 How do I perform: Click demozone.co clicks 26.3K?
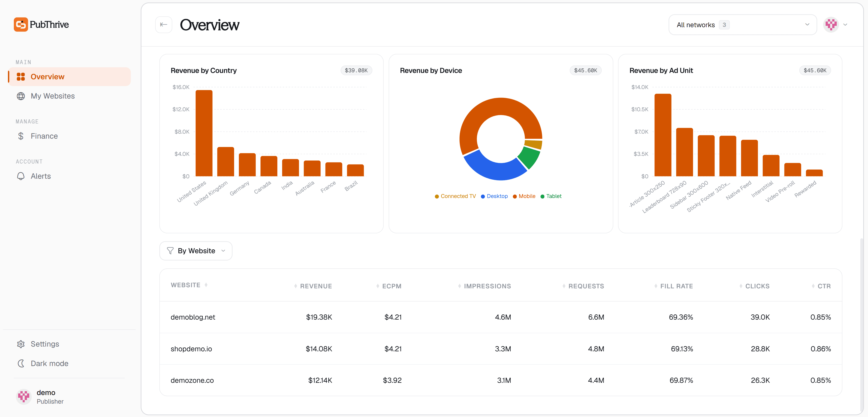pyautogui.click(x=760, y=380)
